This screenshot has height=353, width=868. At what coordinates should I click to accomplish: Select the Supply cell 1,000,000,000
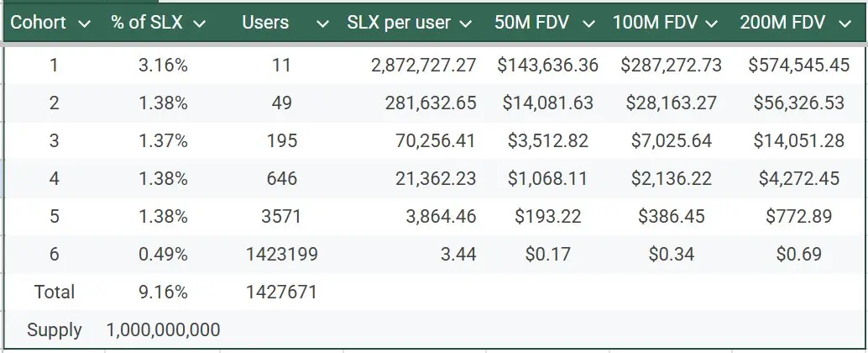click(163, 329)
